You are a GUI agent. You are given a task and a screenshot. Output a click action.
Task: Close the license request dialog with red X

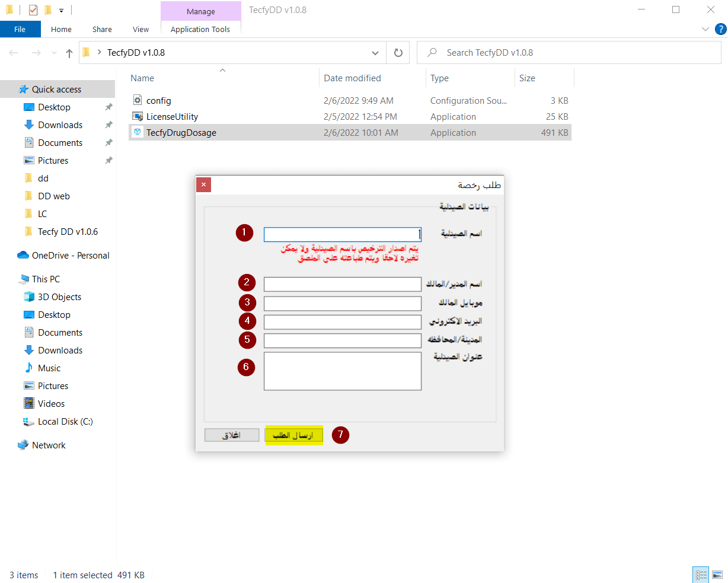click(x=203, y=185)
